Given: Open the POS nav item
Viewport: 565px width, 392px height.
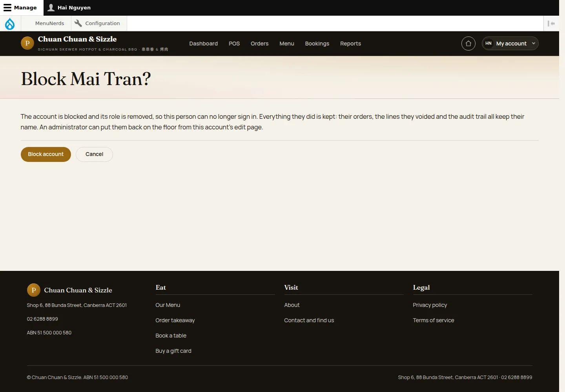Looking at the screenshot, I should click(234, 44).
